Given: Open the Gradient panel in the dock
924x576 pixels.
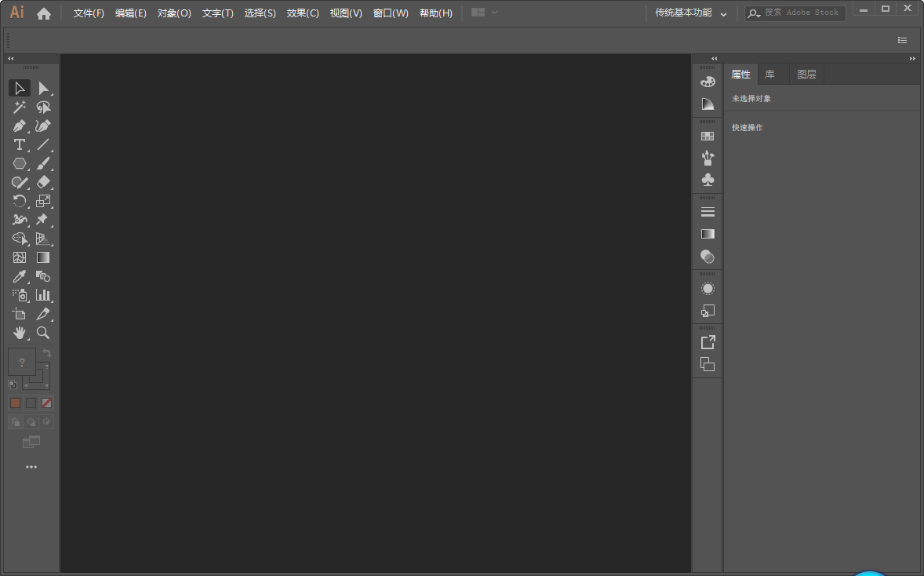Looking at the screenshot, I should coord(708,234).
